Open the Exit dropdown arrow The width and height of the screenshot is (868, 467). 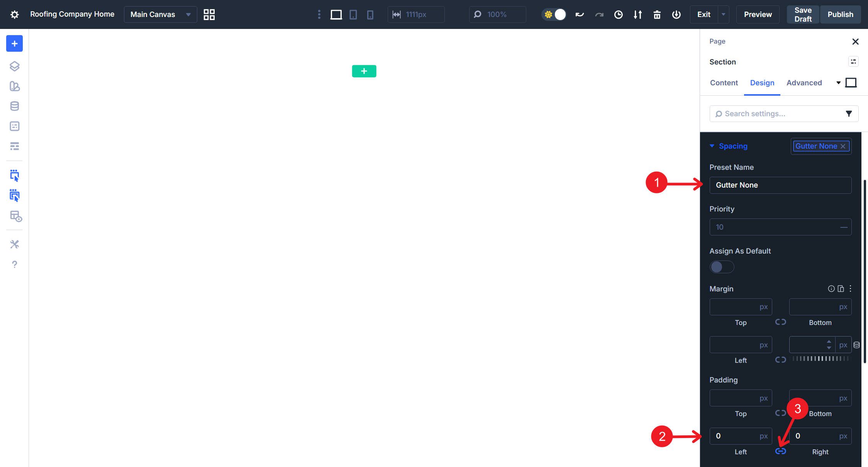click(724, 14)
